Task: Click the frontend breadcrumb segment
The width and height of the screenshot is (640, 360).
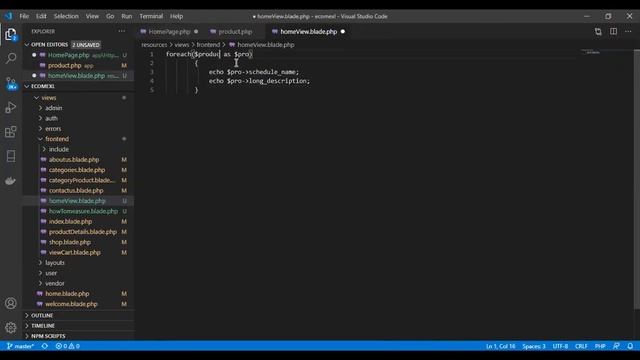Action: coord(208,44)
